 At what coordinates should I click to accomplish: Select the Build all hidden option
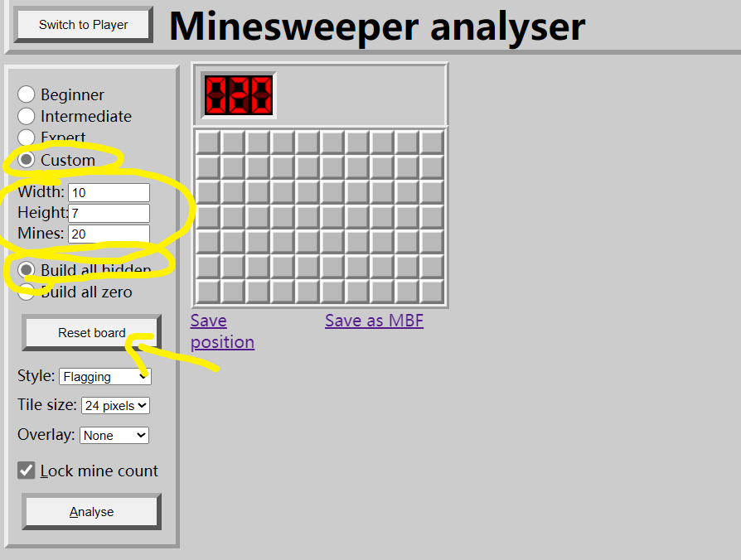click(27, 270)
